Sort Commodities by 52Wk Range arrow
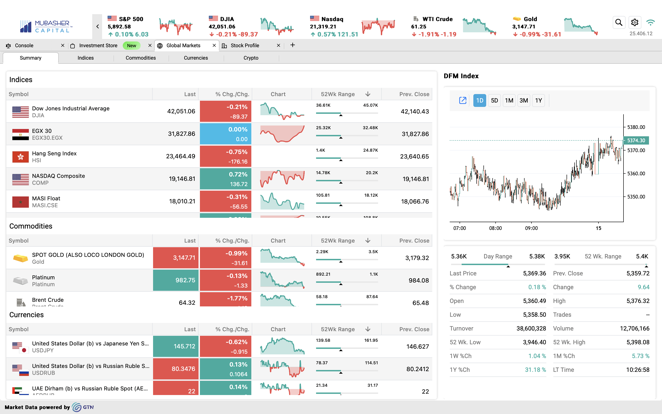The height and width of the screenshot is (414, 662). [368, 241]
